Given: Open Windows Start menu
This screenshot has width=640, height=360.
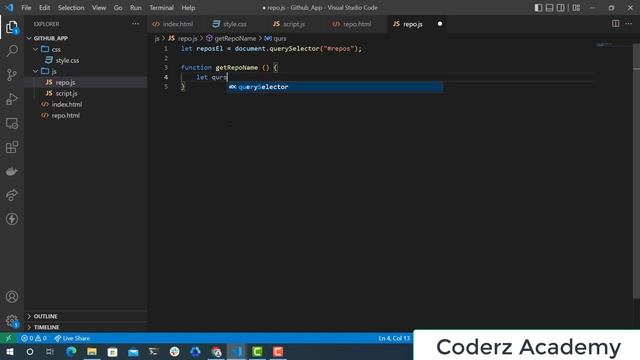Looking at the screenshot, I should tap(9, 352).
